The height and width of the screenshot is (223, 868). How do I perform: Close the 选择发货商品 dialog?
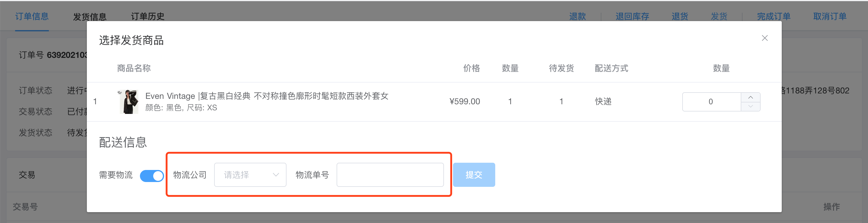765,38
